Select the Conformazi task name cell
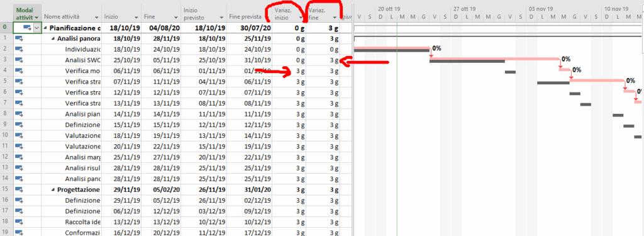 (x=72, y=233)
